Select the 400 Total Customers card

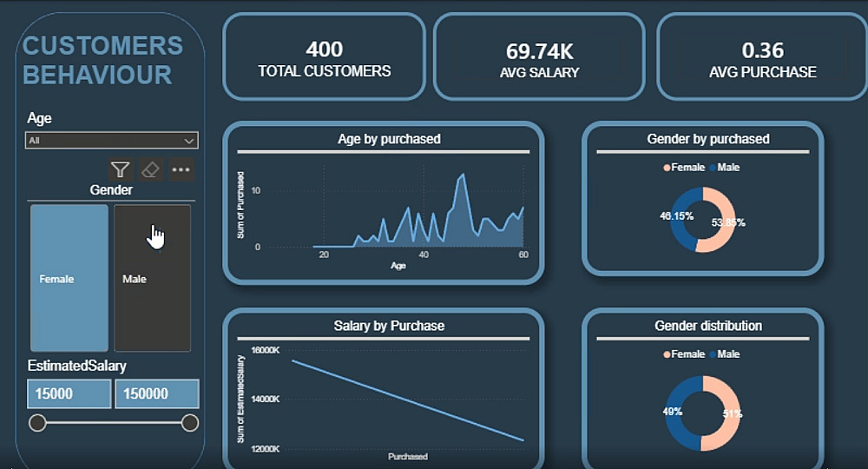(325, 57)
